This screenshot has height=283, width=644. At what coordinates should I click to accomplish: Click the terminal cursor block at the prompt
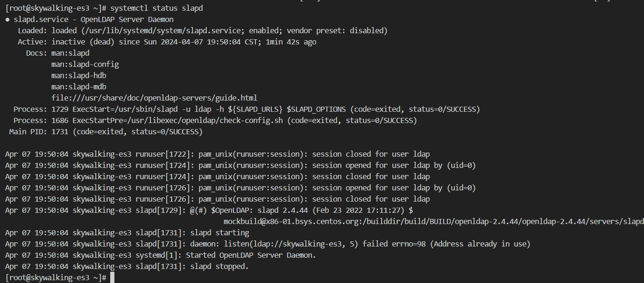point(113,278)
